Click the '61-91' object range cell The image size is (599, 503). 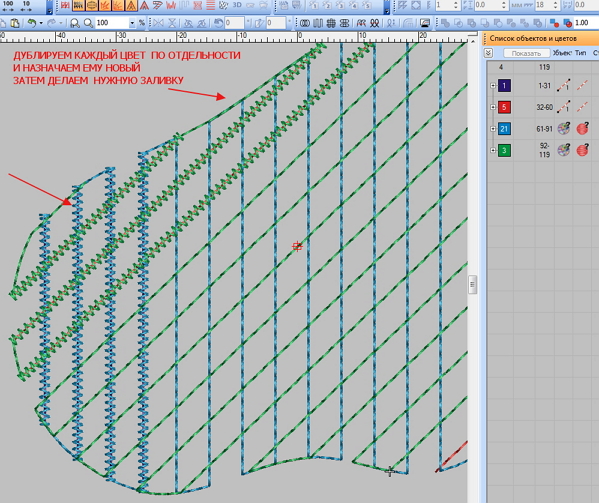click(x=544, y=129)
